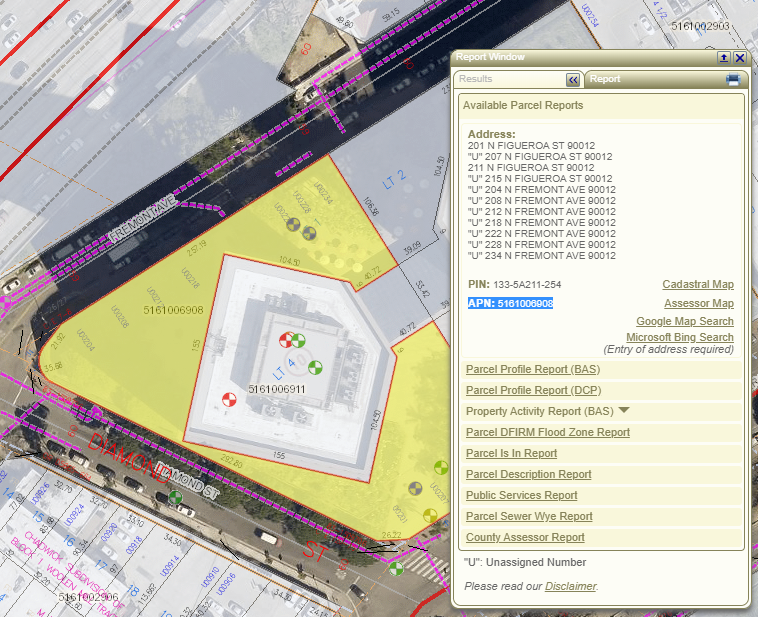Click FREMONT AVE street label on map
This screenshot has width=758, height=617.
click(x=142, y=219)
